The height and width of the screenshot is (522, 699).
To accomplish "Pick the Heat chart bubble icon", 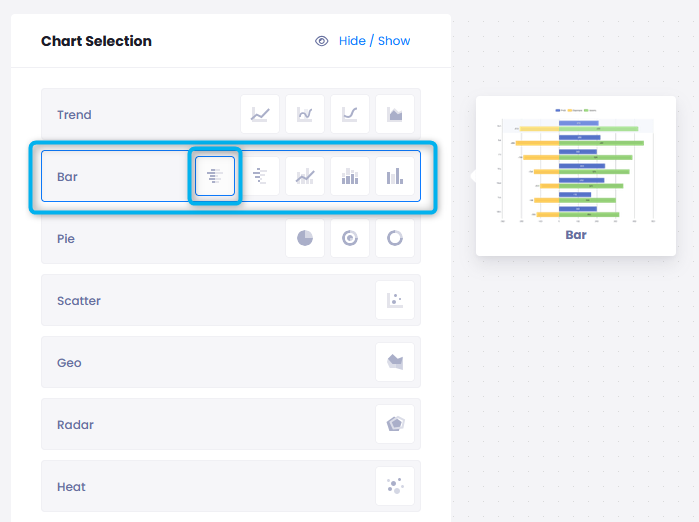I will [395, 487].
